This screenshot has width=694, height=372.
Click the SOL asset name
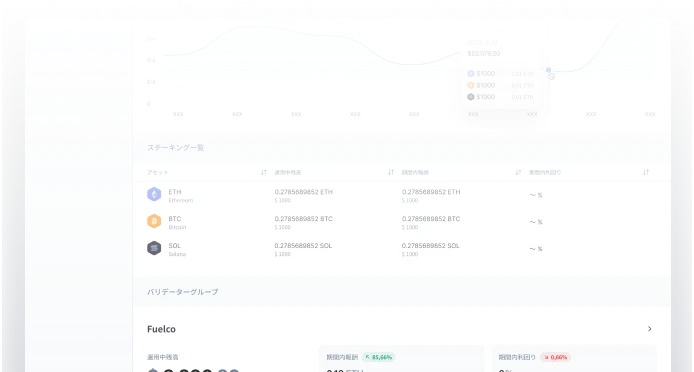point(175,246)
